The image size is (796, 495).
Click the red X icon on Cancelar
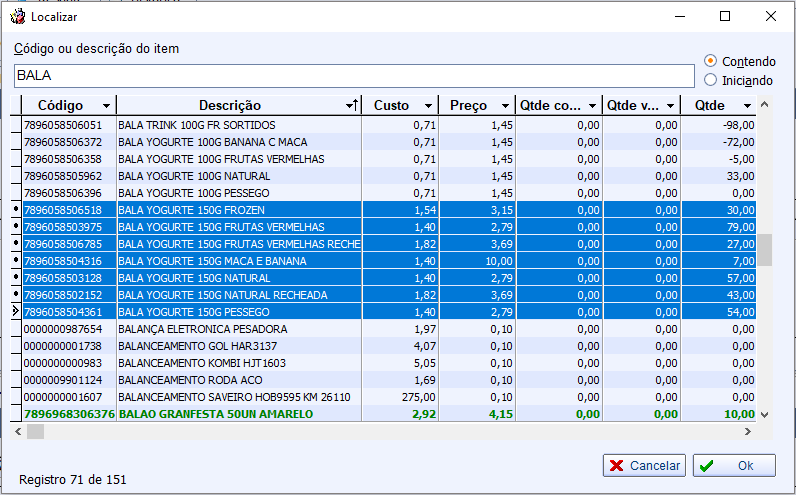pyautogui.click(x=618, y=466)
